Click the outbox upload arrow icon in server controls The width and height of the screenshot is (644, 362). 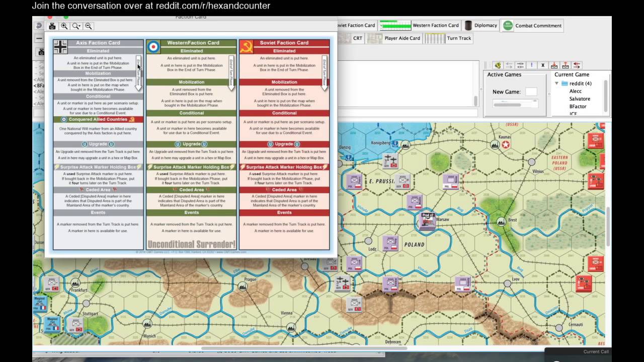point(566,65)
